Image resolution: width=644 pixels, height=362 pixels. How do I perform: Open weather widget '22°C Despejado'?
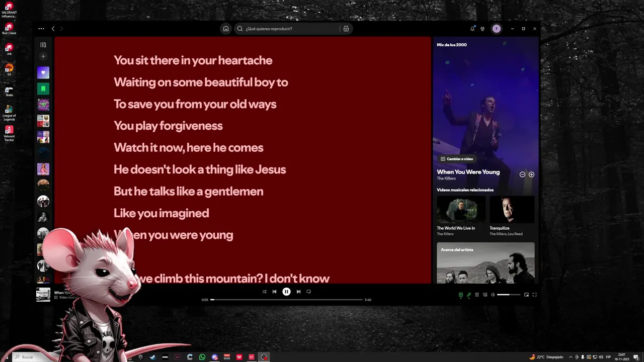click(546, 357)
